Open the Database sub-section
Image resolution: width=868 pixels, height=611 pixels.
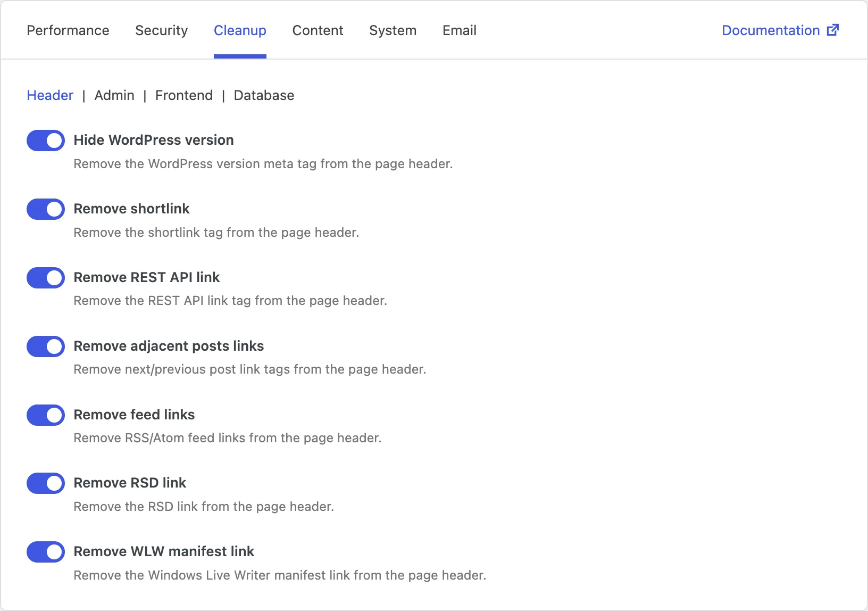click(264, 95)
